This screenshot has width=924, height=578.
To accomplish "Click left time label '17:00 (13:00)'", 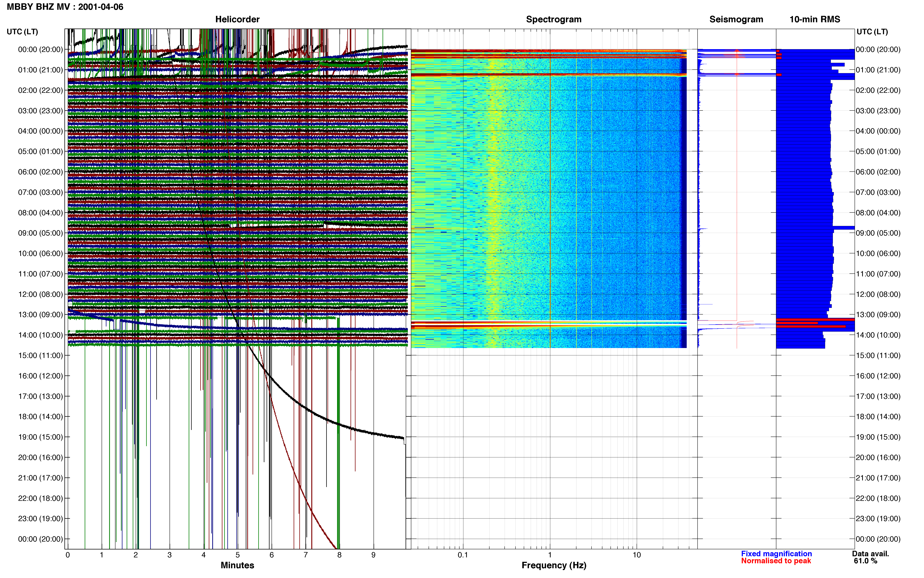I will tap(41, 396).
